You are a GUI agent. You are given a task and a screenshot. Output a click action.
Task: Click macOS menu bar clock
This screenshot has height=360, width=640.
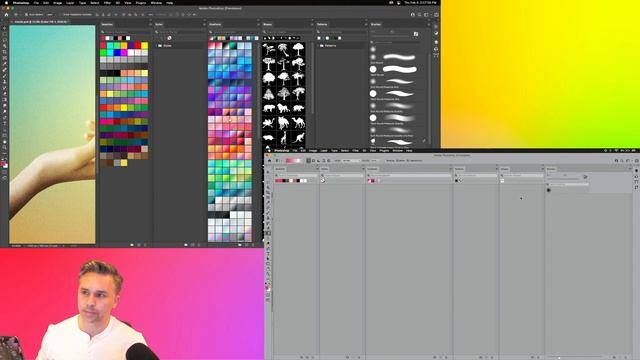tap(420, 3)
